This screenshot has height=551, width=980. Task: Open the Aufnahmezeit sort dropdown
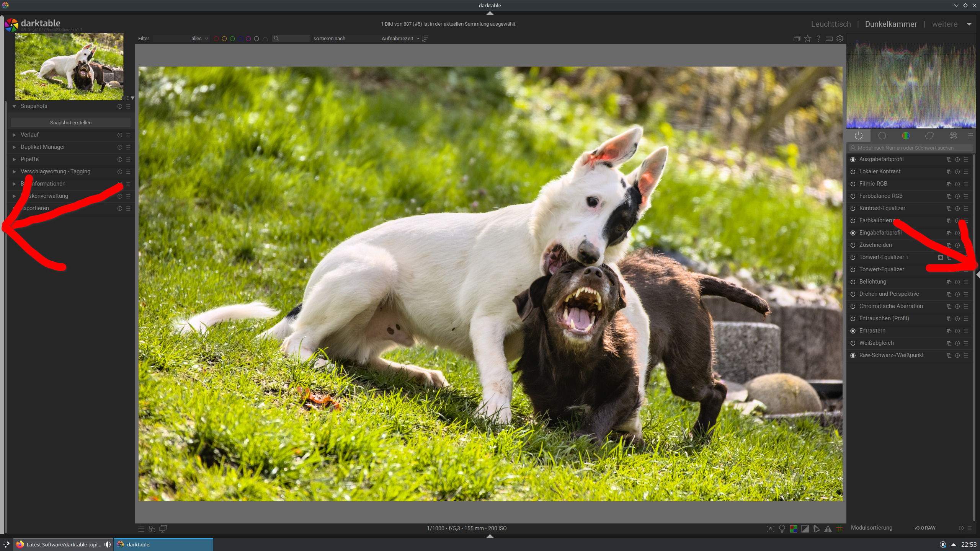click(x=400, y=38)
